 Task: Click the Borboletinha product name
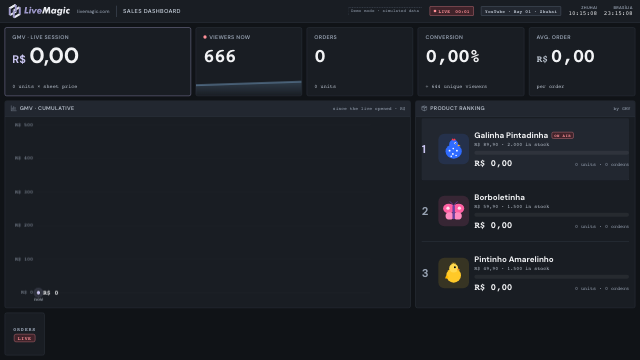point(499,197)
